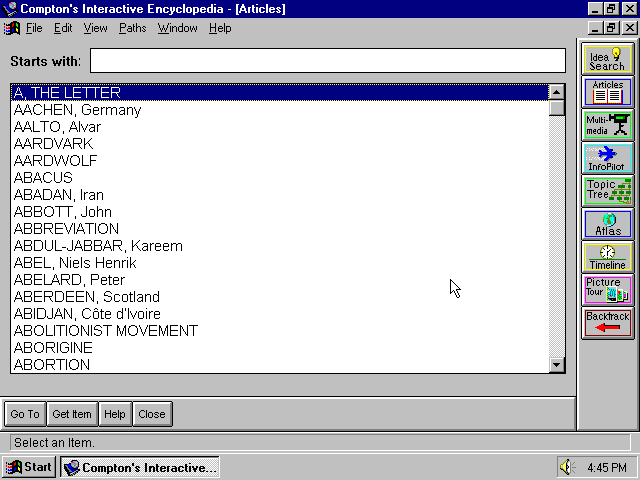Image resolution: width=640 pixels, height=480 pixels.
Task: Open the Articles index icon
Action: (x=608, y=92)
